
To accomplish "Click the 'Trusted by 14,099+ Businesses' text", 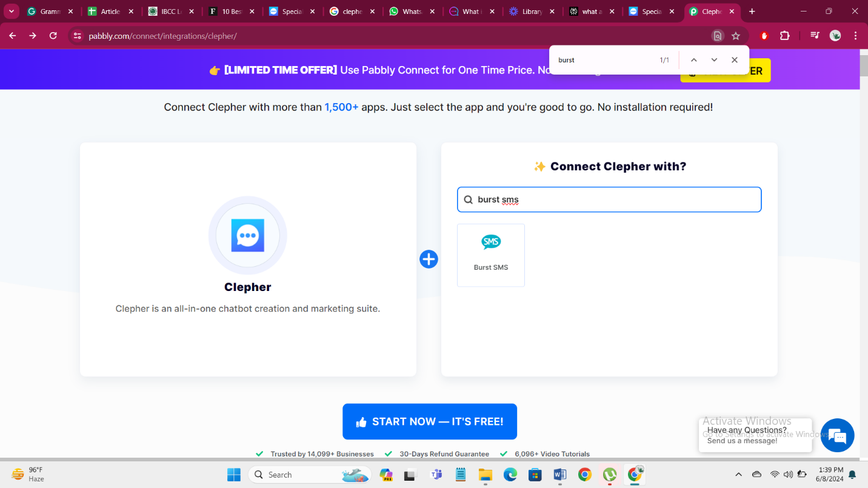I will (x=322, y=454).
